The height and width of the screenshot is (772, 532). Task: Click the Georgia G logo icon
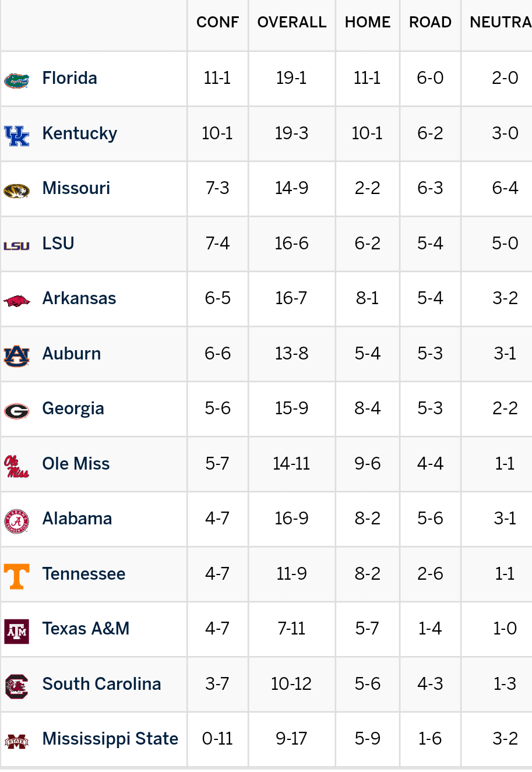click(x=16, y=411)
